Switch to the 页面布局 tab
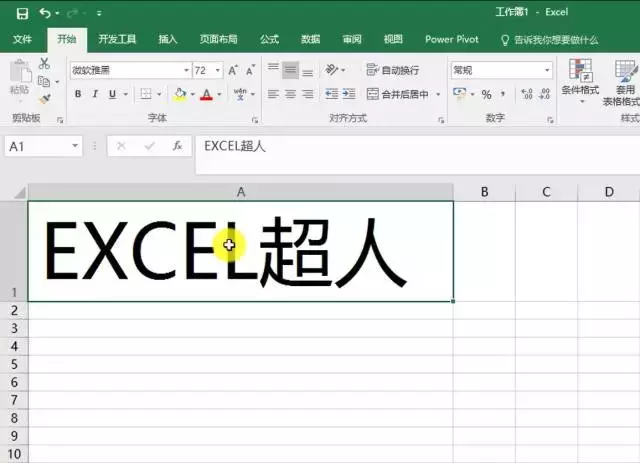 pos(218,39)
